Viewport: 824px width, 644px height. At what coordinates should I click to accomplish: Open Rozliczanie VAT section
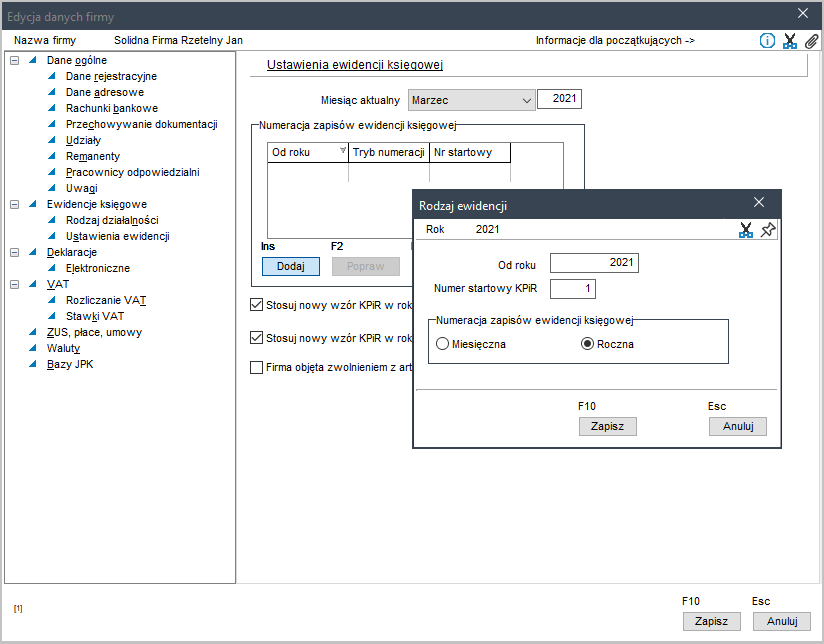pyautogui.click(x=106, y=300)
